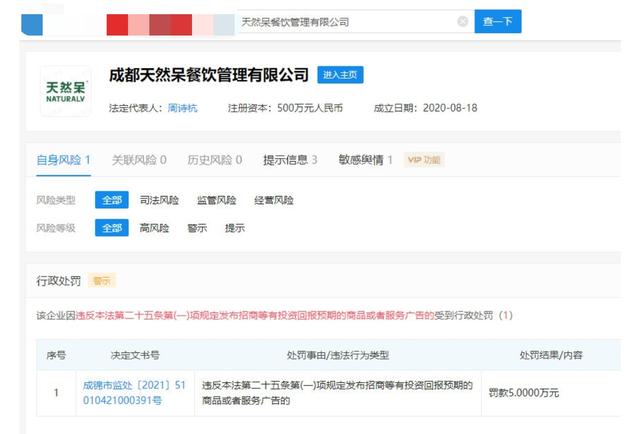The width and height of the screenshot is (640, 434).
Task: Click the 处罚事由/违法行为类型 column header
Action: pyautogui.click(x=338, y=355)
